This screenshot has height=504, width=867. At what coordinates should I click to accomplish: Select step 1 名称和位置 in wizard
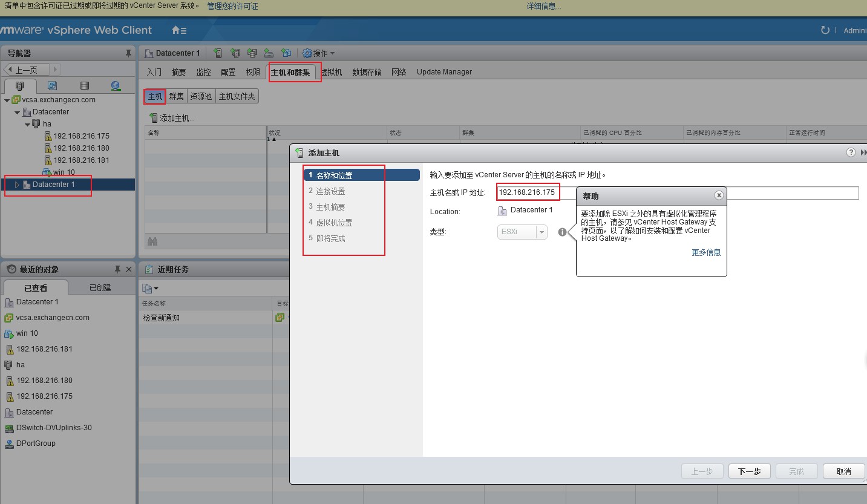pos(362,175)
